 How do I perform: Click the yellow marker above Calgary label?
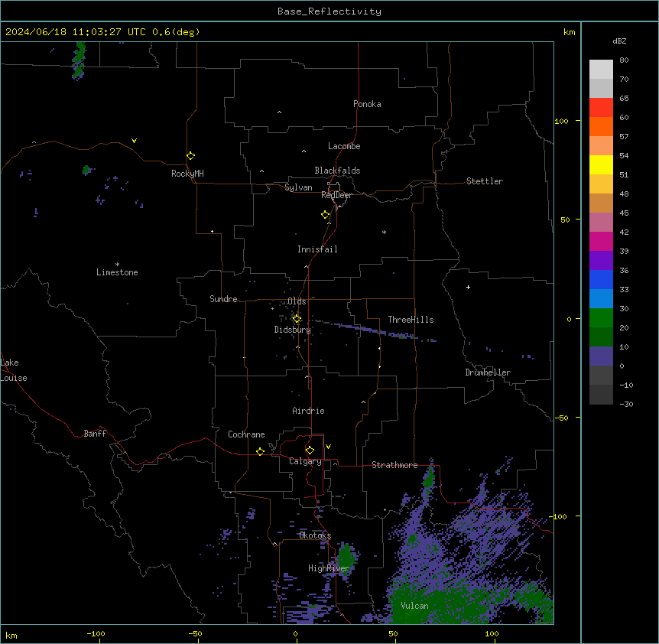tap(310, 450)
